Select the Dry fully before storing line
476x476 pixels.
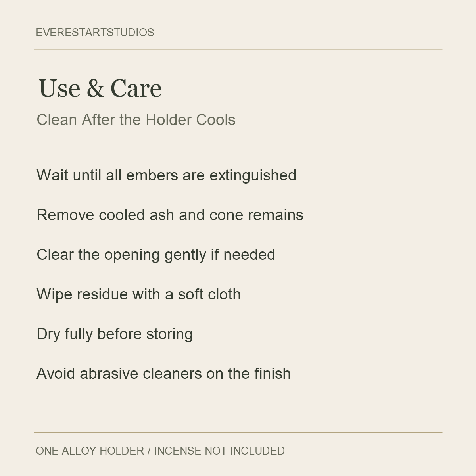pyautogui.click(x=115, y=334)
